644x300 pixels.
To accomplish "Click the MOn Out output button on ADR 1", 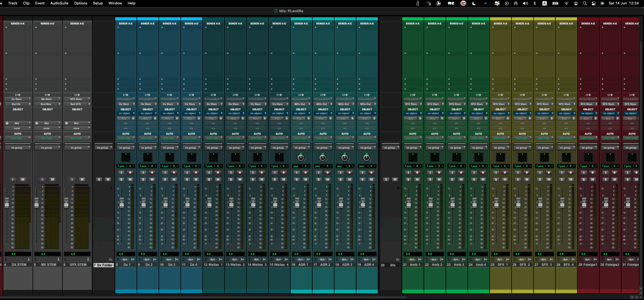I will [300, 104].
